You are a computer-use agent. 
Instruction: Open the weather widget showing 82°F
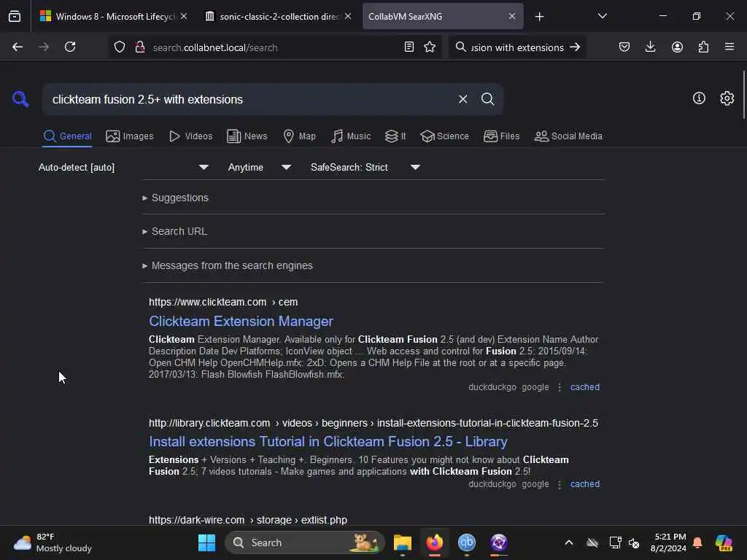[53, 542]
